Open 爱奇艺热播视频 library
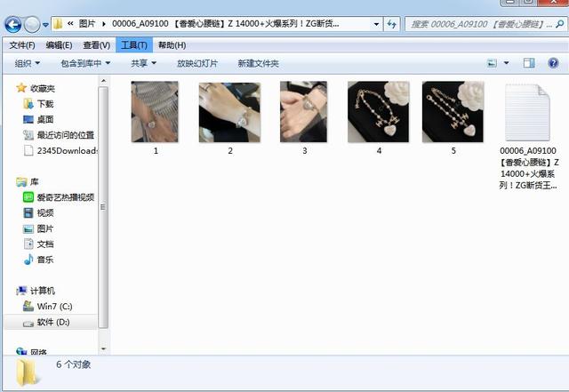Screen dimensions: 569x392 64,197
